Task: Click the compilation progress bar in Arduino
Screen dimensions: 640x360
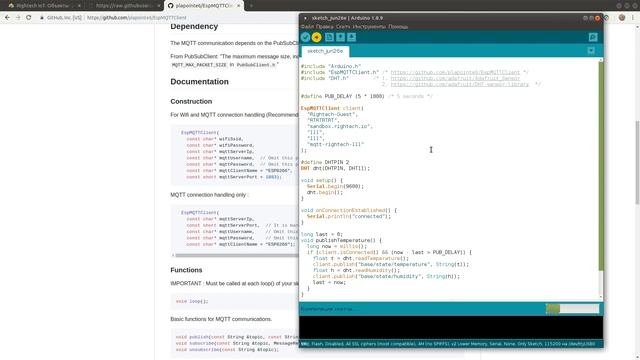Action: 572,309
